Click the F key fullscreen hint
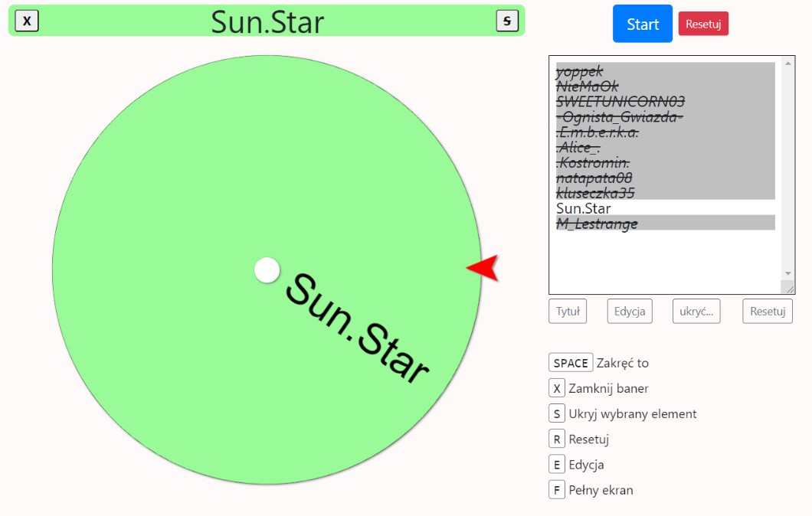 click(x=556, y=490)
